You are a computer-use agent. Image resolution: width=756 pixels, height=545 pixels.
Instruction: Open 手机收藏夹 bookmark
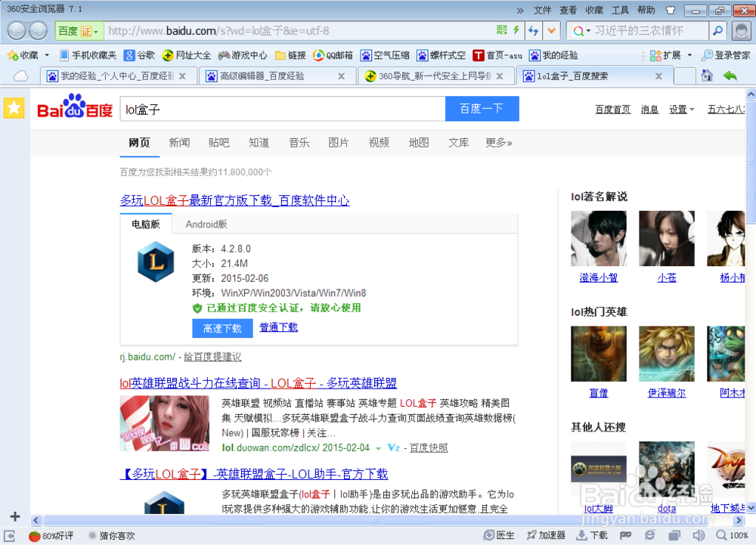coord(88,55)
